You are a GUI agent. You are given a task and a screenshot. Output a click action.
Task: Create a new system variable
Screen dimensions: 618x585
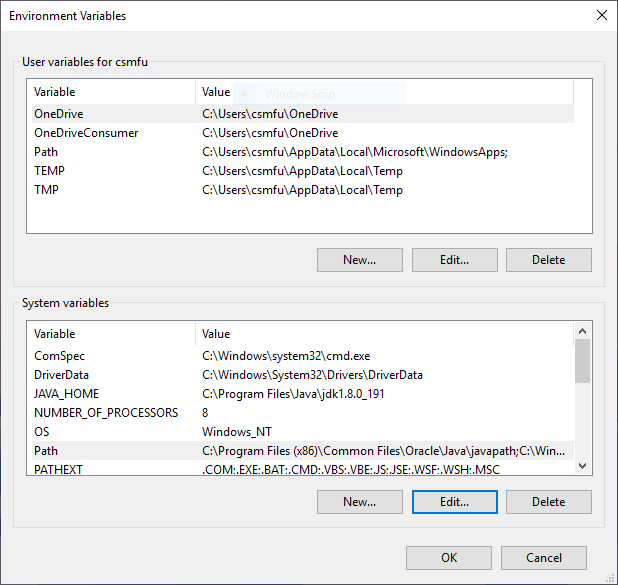[x=359, y=502]
